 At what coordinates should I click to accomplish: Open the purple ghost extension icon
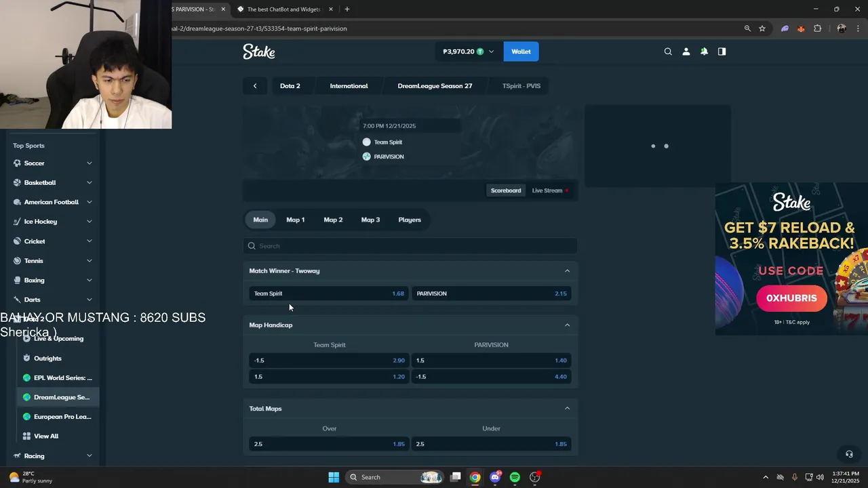(x=785, y=28)
